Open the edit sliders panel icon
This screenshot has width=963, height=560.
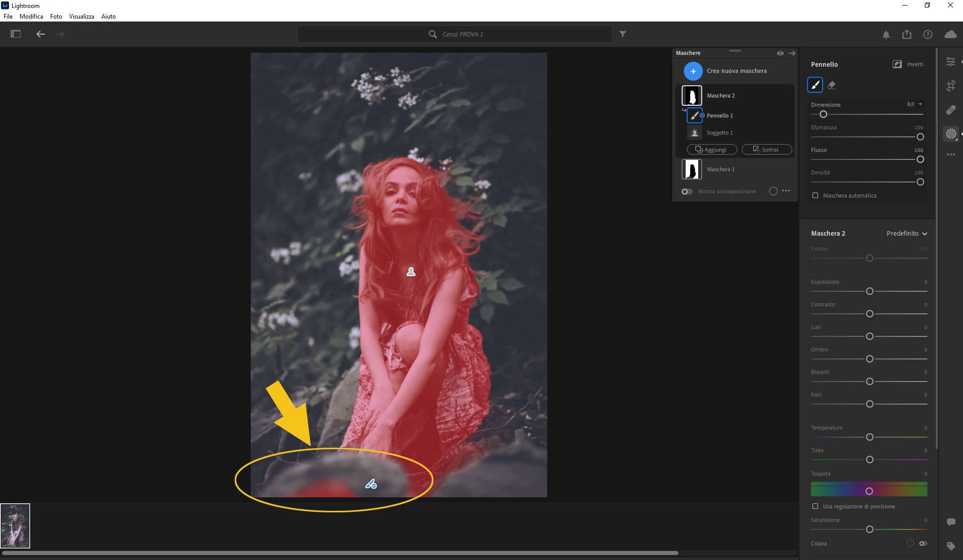pos(950,62)
